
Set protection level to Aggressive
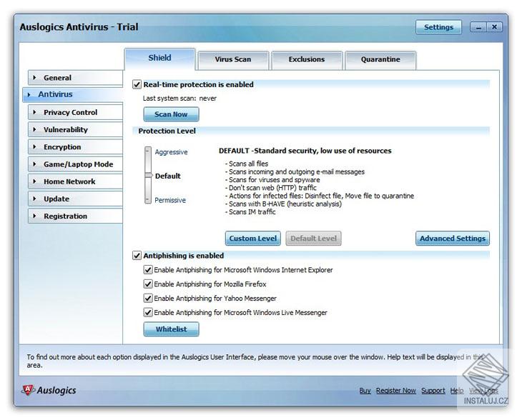171,152
